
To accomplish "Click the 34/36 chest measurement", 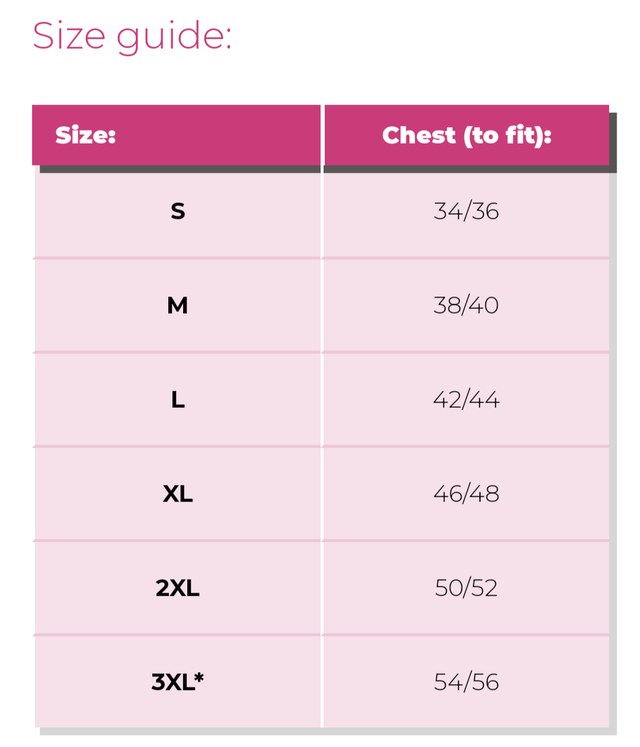I will 466,211.
